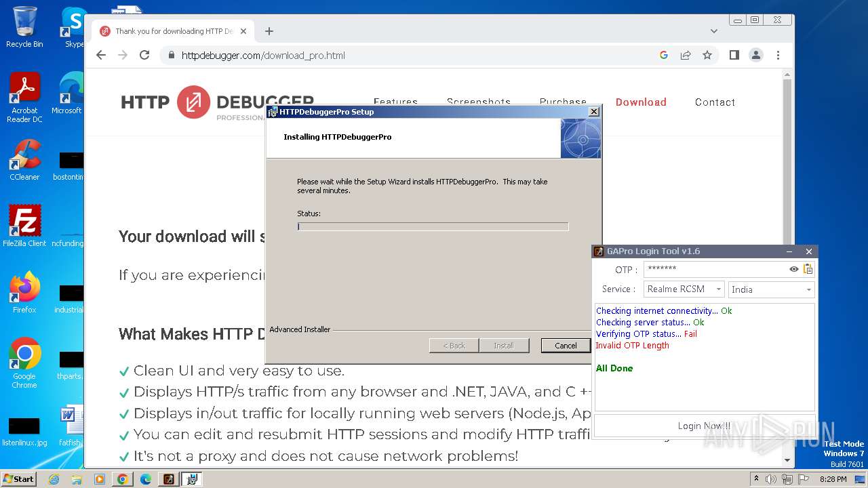Open the Download menu on website
The image size is (868, 488).
click(641, 102)
